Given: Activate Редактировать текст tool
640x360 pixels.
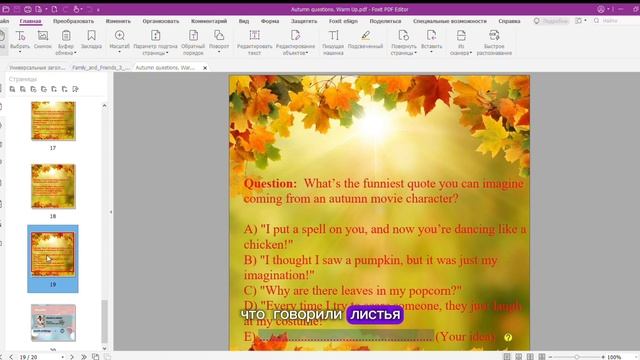Looking at the screenshot, I should [254, 36].
